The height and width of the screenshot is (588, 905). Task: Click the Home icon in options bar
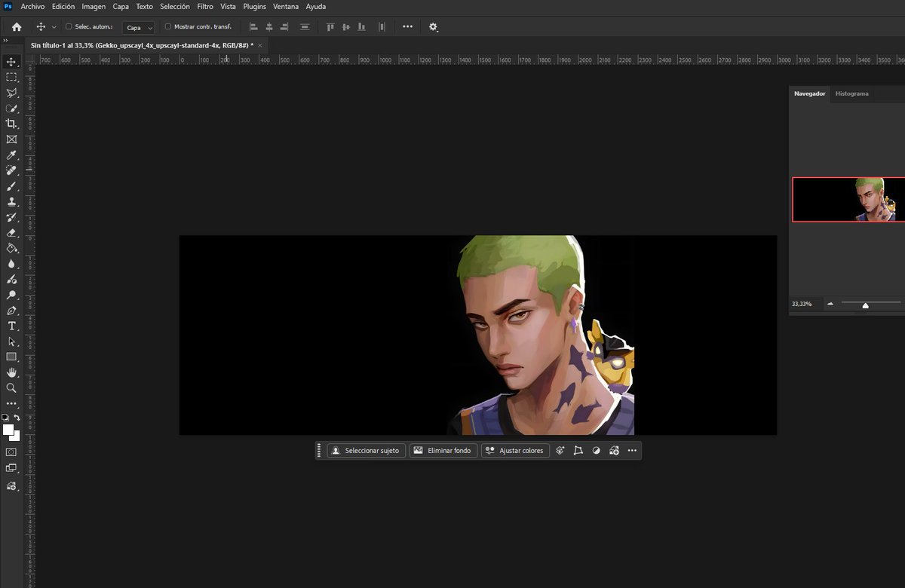click(17, 26)
